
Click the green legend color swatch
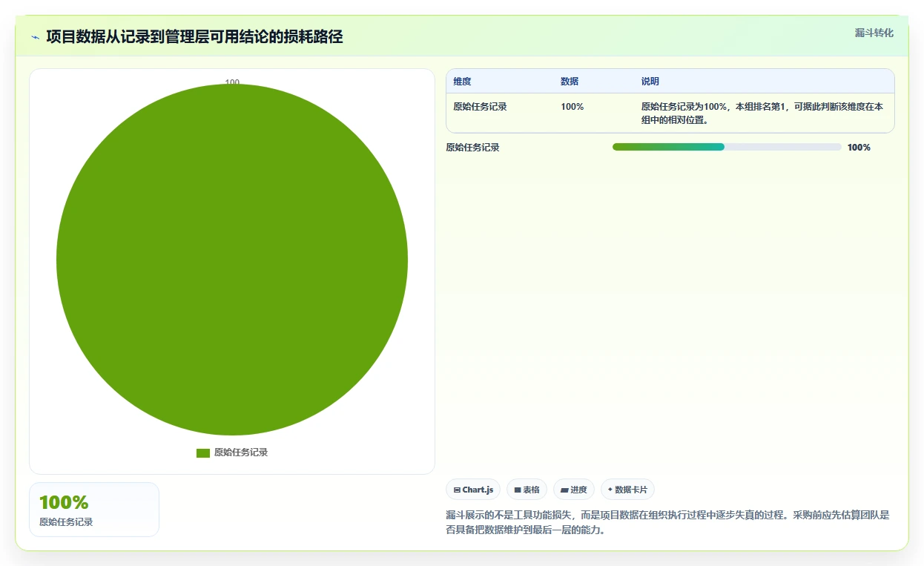coord(203,453)
